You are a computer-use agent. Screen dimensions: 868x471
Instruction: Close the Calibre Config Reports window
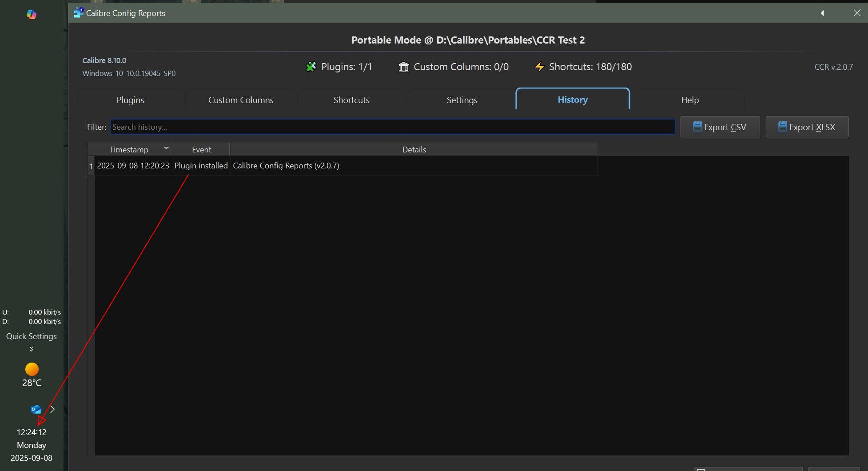click(x=857, y=13)
